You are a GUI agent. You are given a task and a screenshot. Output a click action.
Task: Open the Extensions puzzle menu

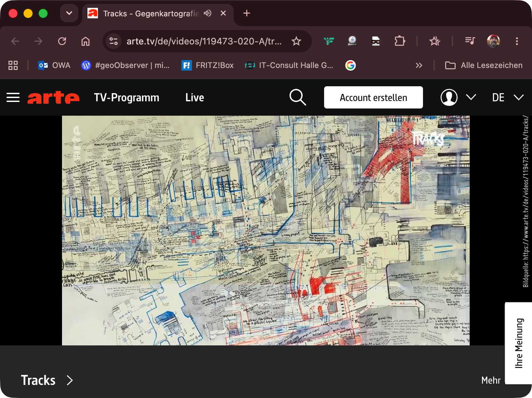[400, 41]
